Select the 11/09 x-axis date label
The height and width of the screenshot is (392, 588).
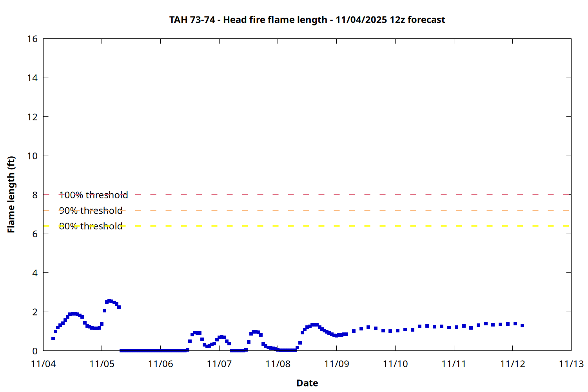[x=336, y=364]
